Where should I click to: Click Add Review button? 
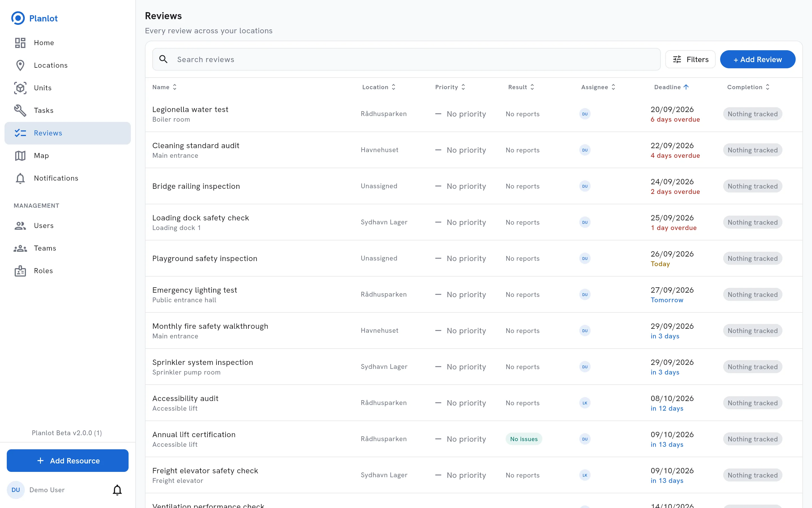coord(758,60)
